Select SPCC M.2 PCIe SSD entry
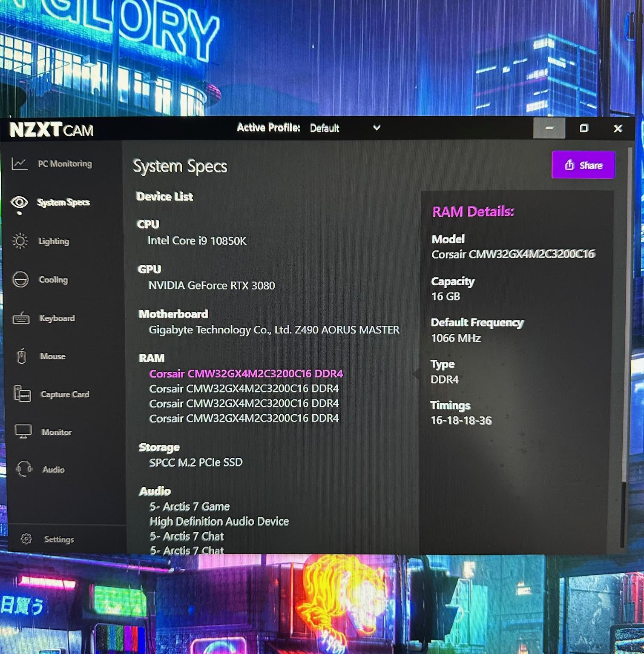Screen dimensions: 644x654 (196, 462)
